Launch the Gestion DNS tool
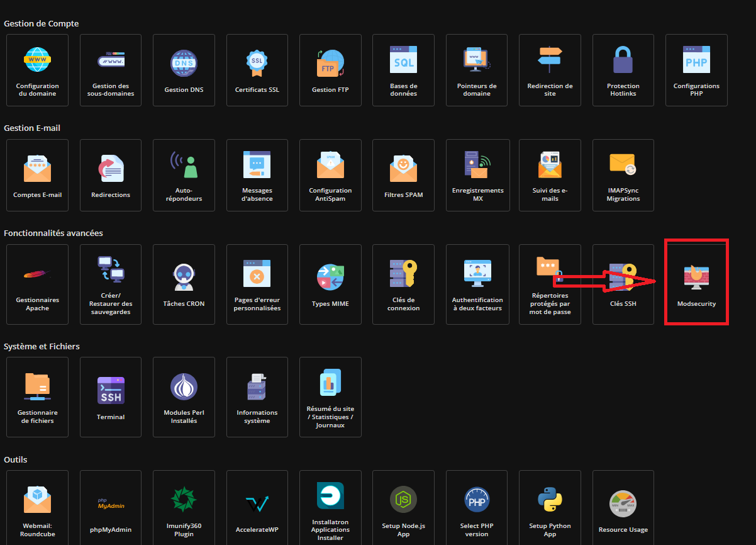This screenshot has height=545, width=756. pos(184,70)
